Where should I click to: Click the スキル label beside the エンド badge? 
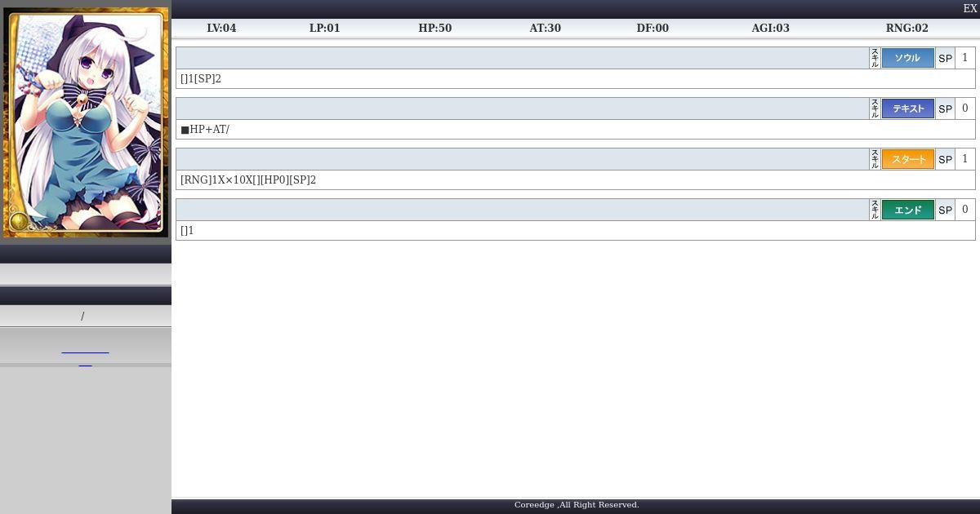875,210
